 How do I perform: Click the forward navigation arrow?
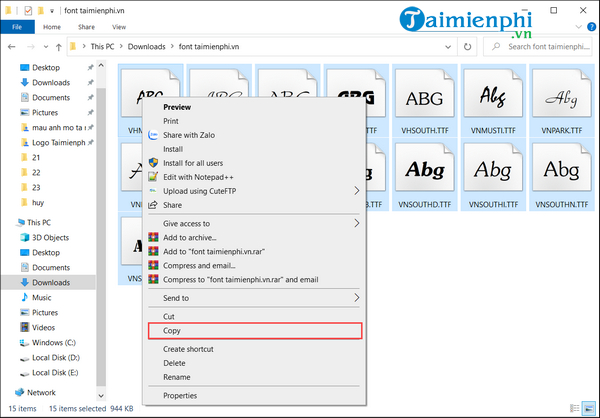point(31,47)
